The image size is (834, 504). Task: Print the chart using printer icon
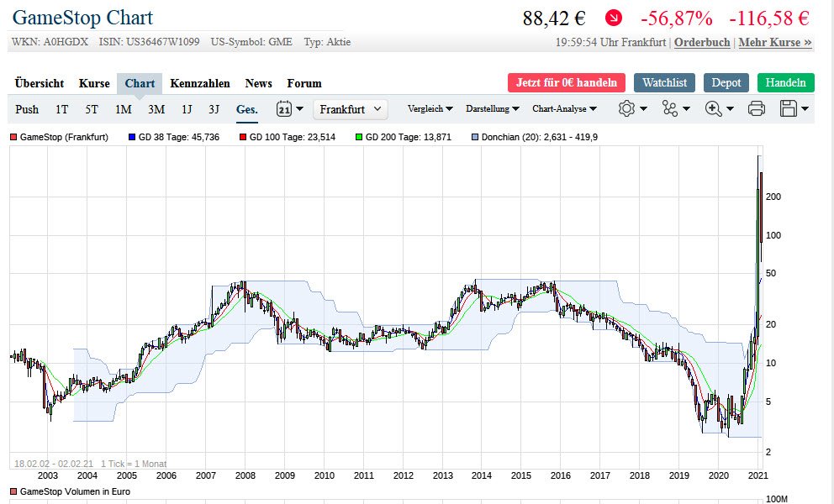(756, 108)
